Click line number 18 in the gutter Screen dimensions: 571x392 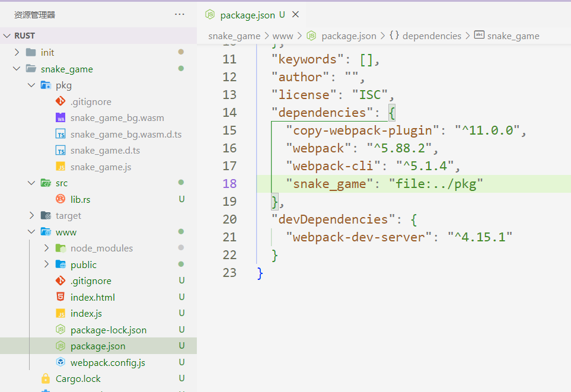pyautogui.click(x=229, y=184)
